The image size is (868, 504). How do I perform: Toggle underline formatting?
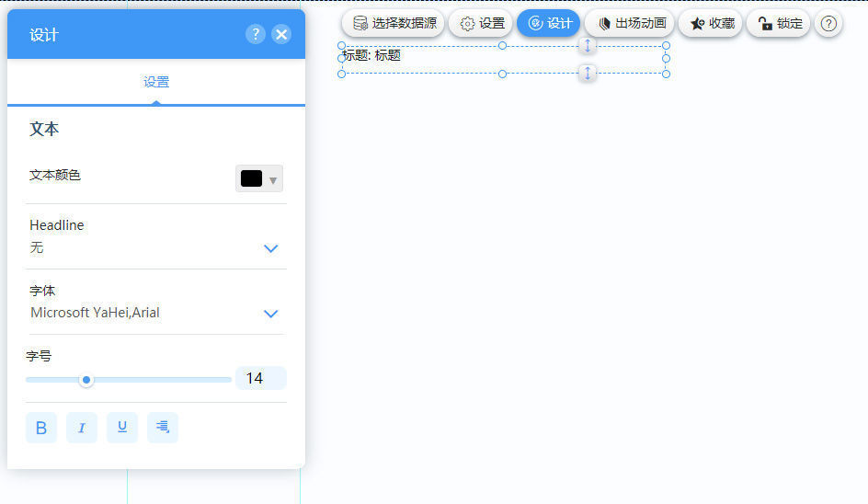tap(122, 428)
